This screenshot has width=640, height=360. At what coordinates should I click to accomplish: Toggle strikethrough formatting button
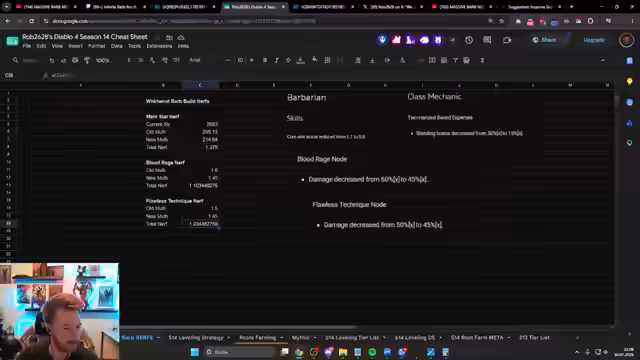288,60
